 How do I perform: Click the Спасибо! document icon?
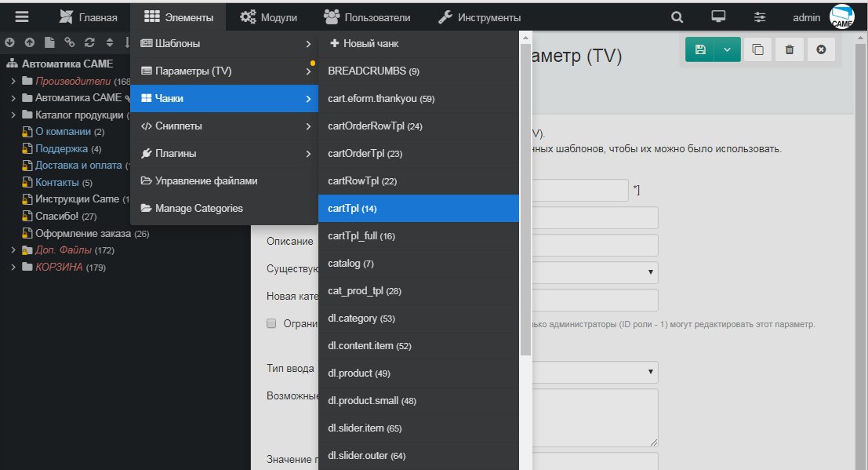pyautogui.click(x=27, y=216)
